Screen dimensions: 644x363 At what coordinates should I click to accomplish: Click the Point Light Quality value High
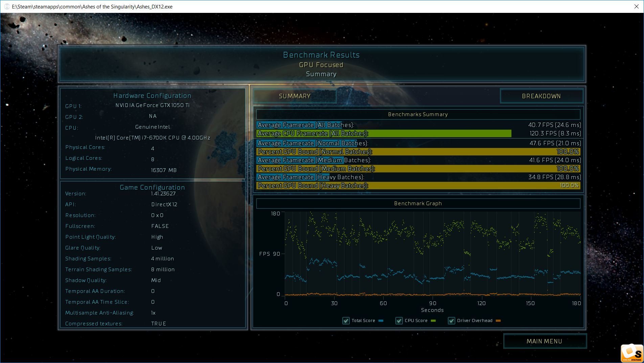click(x=157, y=237)
